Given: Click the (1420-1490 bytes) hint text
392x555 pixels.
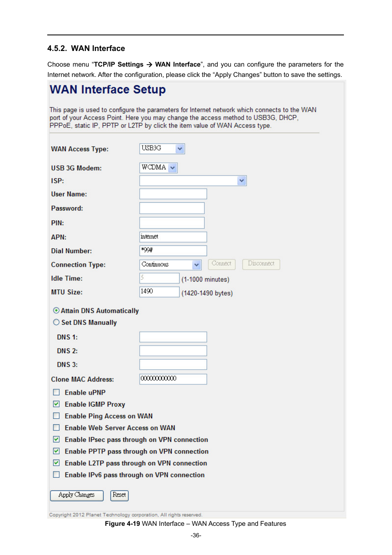Looking at the screenshot, I should pyautogui.click(x=207, y=293).
